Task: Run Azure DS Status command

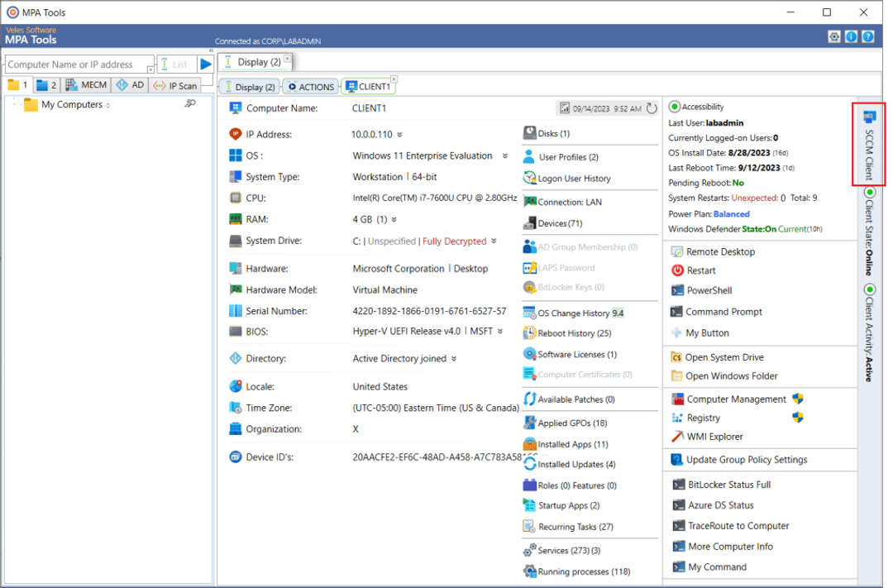Action: click(x=714, y=505)
